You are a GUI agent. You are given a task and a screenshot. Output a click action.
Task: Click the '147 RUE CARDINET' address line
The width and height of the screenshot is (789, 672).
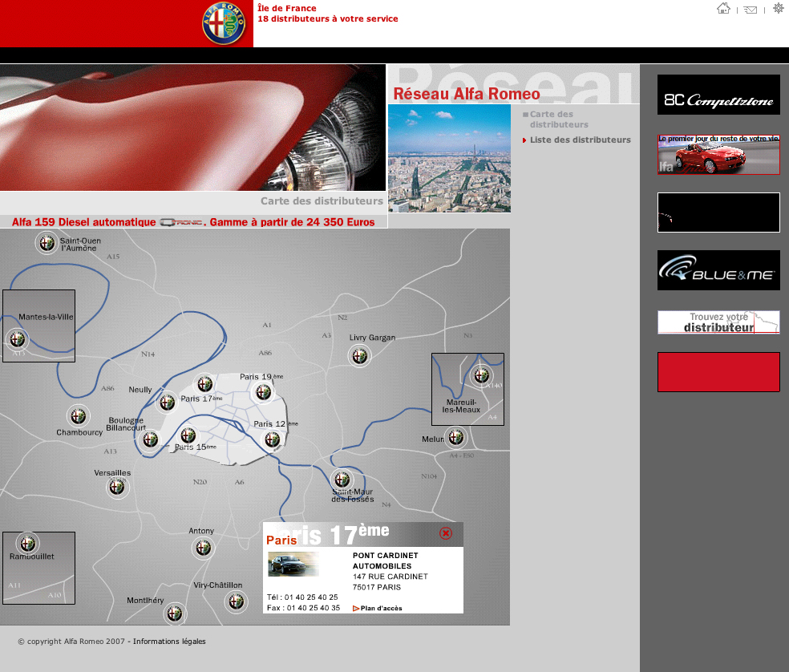[390, 577]
